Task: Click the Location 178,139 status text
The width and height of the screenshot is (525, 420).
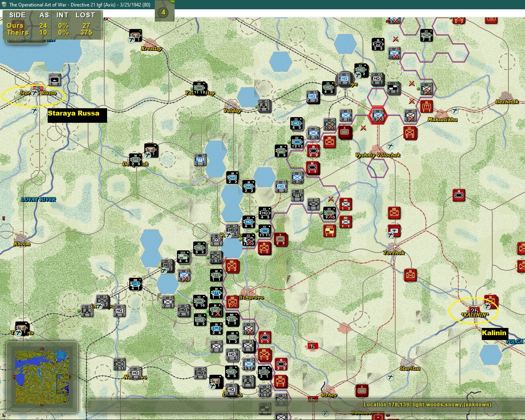Action: coord(428,405)
